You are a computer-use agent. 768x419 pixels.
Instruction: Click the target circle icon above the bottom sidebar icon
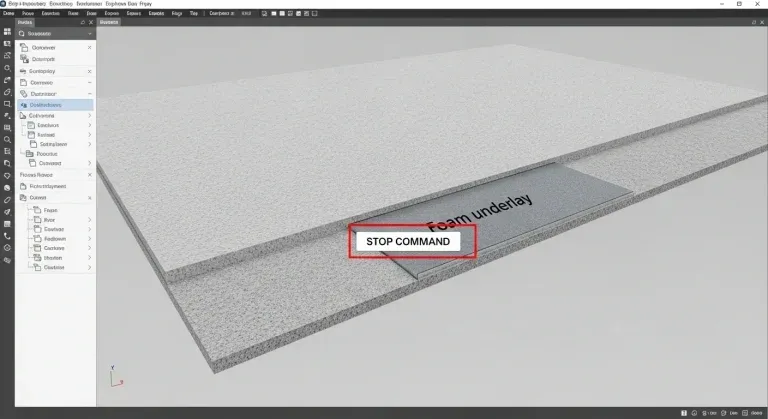point(7,248)
